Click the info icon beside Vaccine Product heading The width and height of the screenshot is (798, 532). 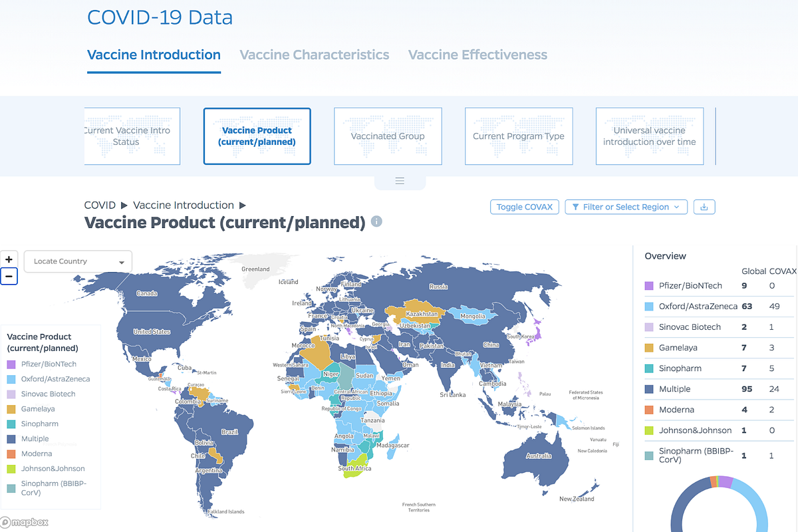coord(376,221)
